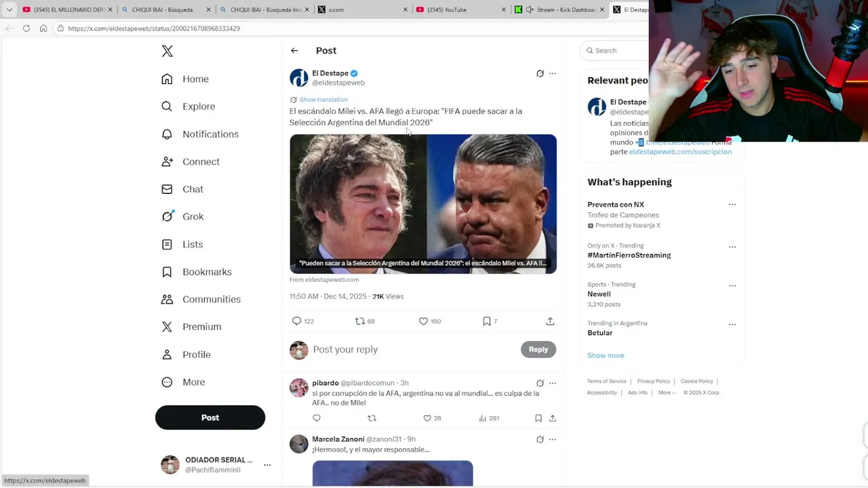
Task: Open options for Betular trend
Action: click(732, 325)
